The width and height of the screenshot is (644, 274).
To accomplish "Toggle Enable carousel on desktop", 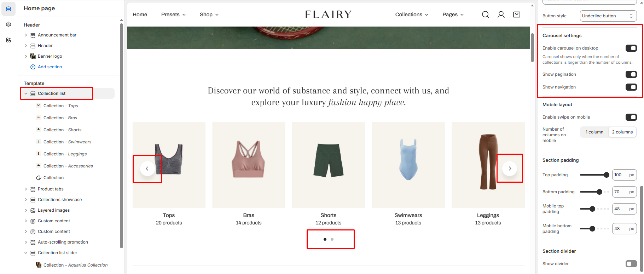I will 631,48.
